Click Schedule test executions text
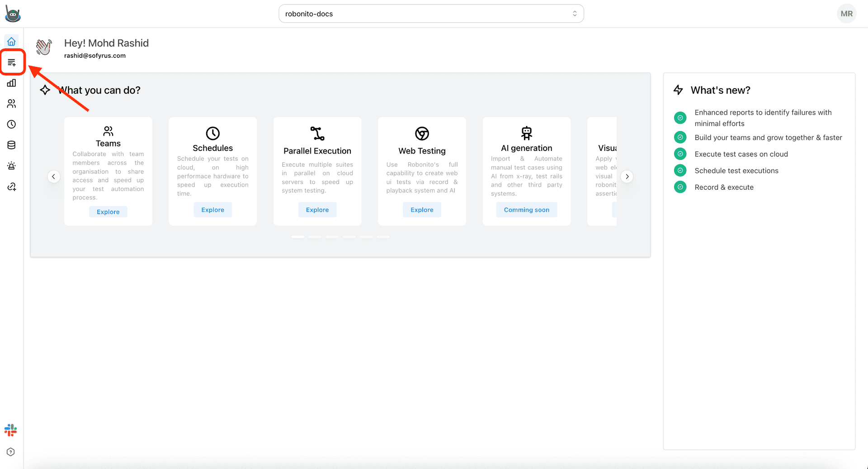This screenshot has height=469, width=868. click(x=736, y=170)
